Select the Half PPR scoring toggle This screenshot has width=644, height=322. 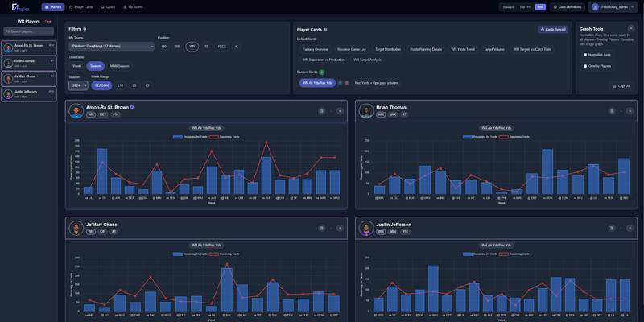(525, 6)
